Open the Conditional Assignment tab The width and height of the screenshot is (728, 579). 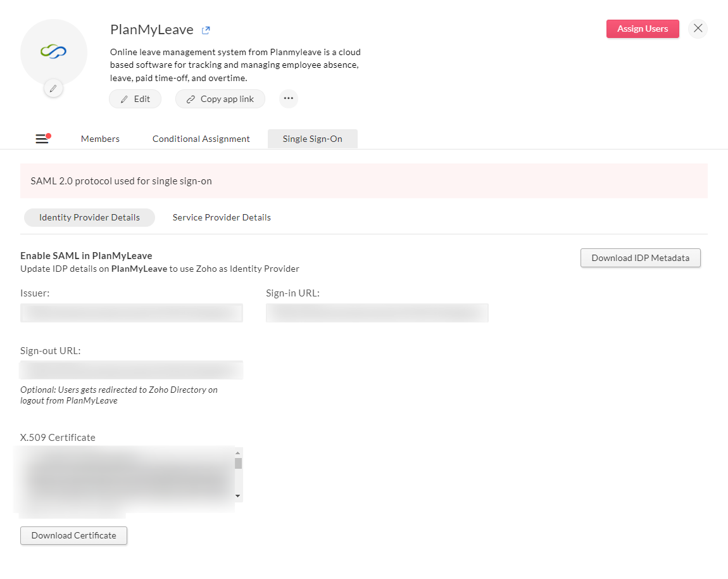pyautogui.click(x=201, y=139)
